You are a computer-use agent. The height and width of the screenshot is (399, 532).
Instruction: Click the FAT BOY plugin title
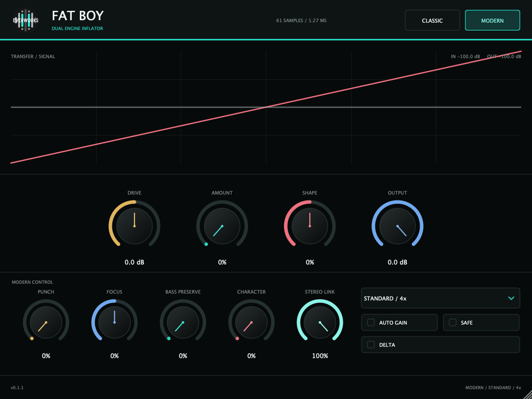coord(78,16)
